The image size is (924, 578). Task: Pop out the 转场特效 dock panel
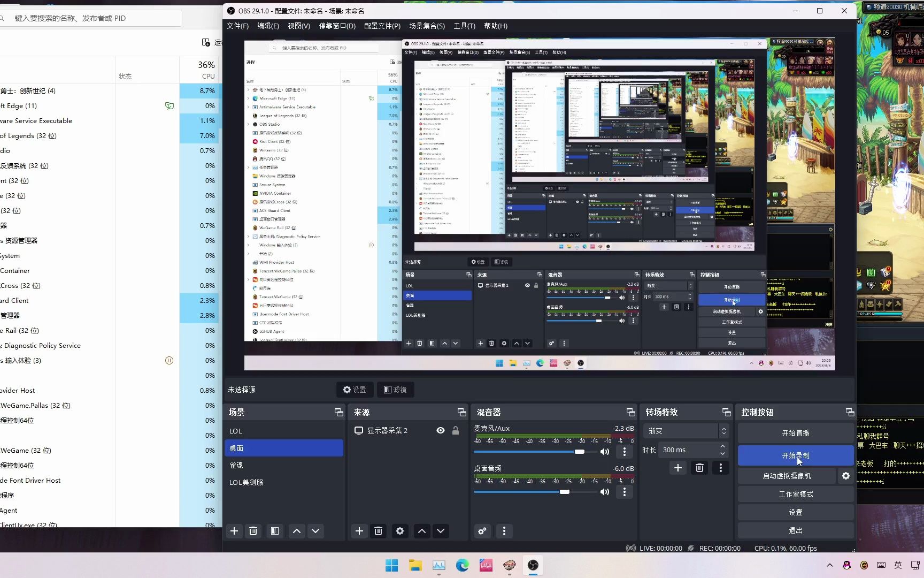coord(727,412)
